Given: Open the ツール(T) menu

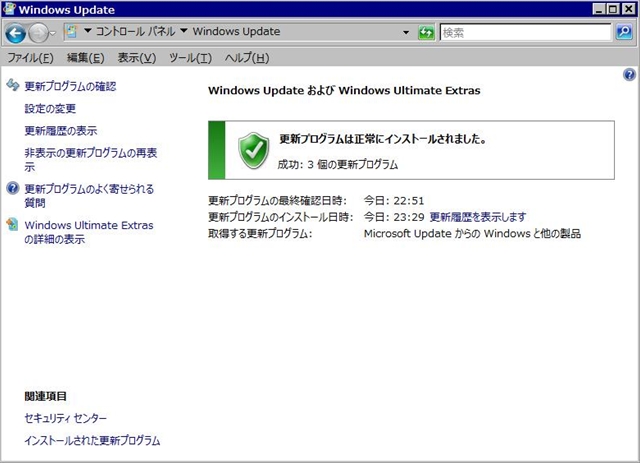Looking at the screenshot, I should pos(191,58).
